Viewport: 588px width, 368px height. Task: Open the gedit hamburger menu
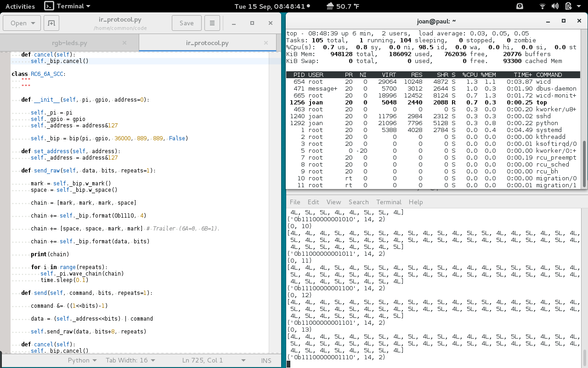tap(212, 23)
